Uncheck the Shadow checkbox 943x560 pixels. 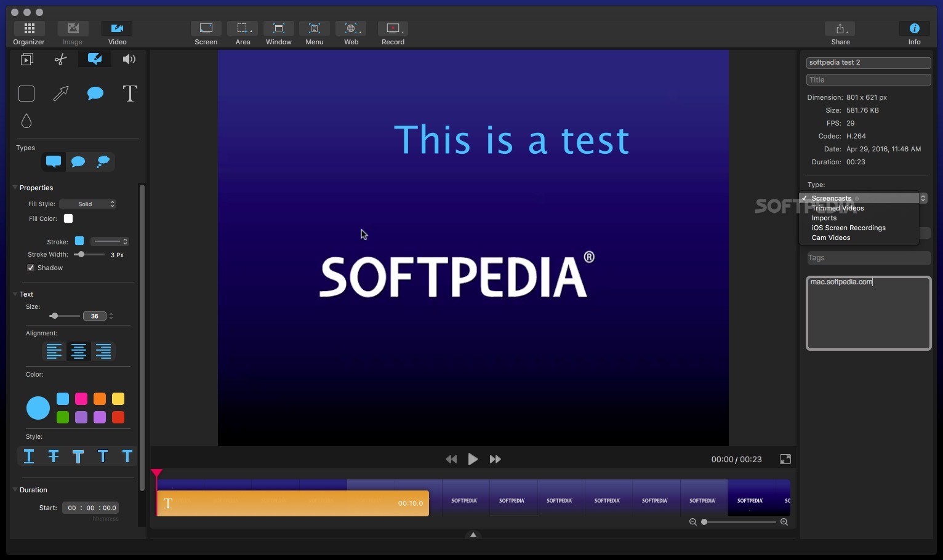point(31,268)
